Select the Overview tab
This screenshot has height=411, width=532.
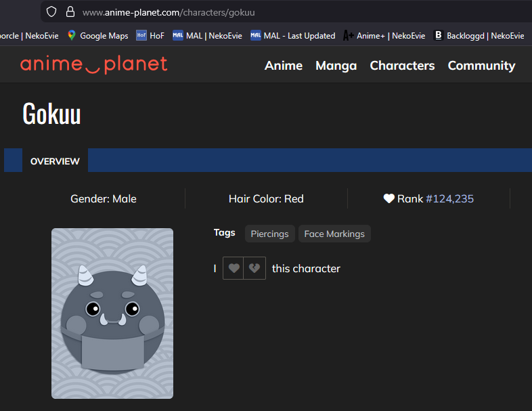coord(55,161)
